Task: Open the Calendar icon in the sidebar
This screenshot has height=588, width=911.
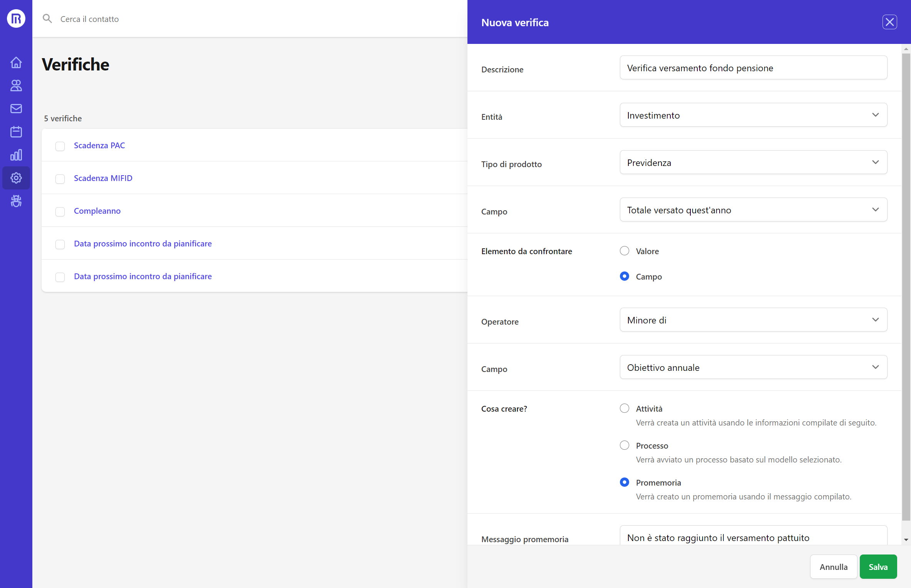Action: coord(16,131)
